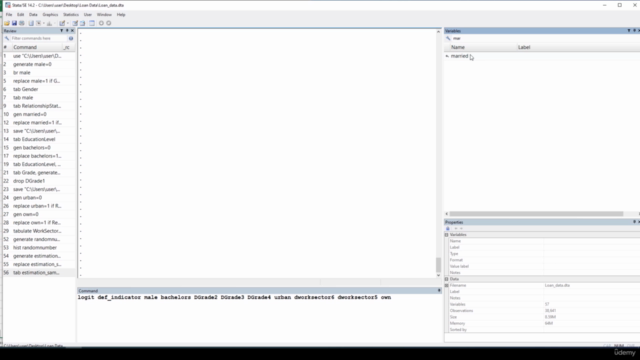Click the Label column header in Variables

tap(578, 47)
